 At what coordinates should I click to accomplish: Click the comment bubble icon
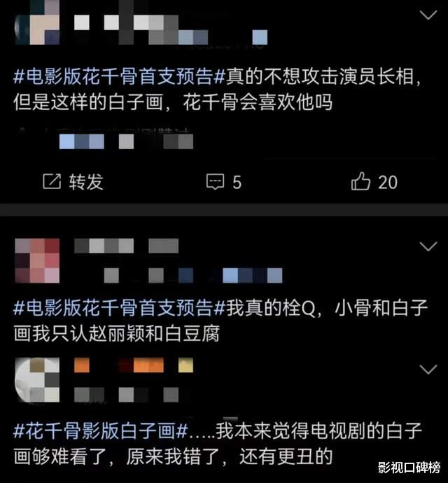215,181
